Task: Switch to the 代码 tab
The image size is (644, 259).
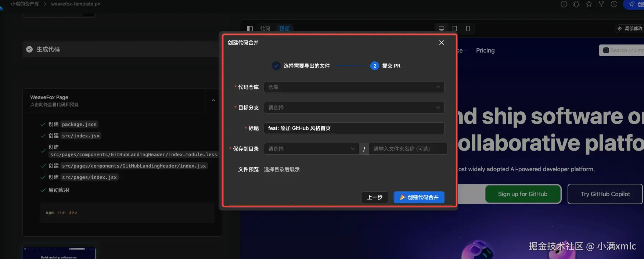Action: click(265, 28)
